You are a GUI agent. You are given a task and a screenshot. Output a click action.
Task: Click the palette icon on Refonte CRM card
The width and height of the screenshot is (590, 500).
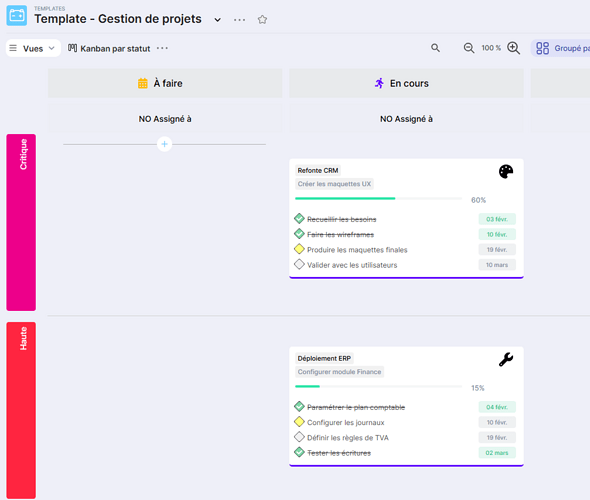coord(506,172)
